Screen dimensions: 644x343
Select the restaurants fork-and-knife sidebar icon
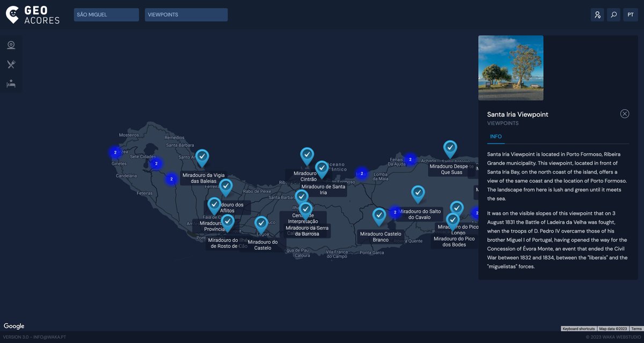(x=11, y=64)
